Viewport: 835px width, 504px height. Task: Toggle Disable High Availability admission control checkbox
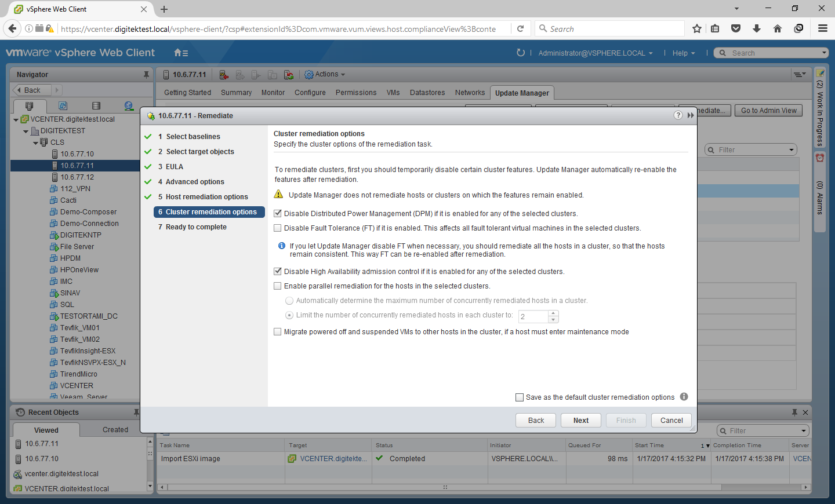tap(278, 271)
